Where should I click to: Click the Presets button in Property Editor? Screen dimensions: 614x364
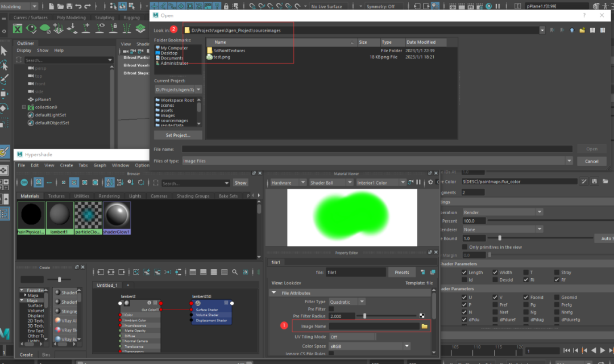402,273
